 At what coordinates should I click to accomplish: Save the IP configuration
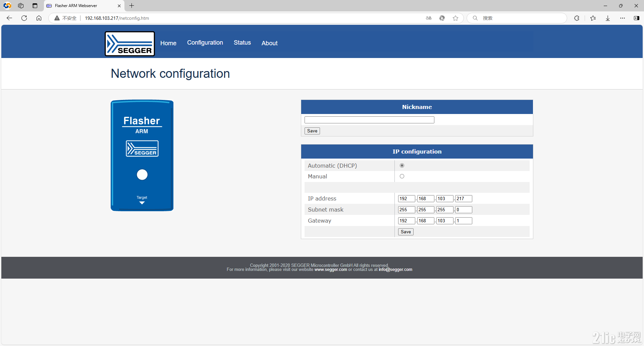pos(406,232)
